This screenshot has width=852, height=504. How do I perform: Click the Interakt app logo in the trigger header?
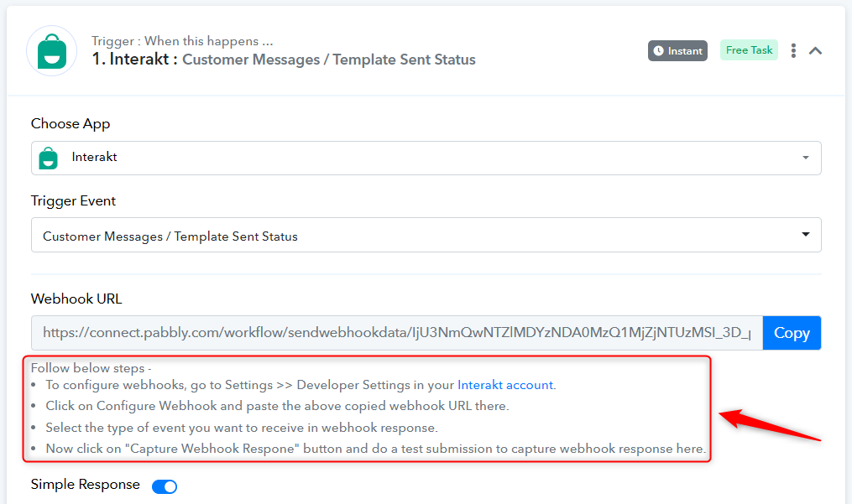[51, 51]
